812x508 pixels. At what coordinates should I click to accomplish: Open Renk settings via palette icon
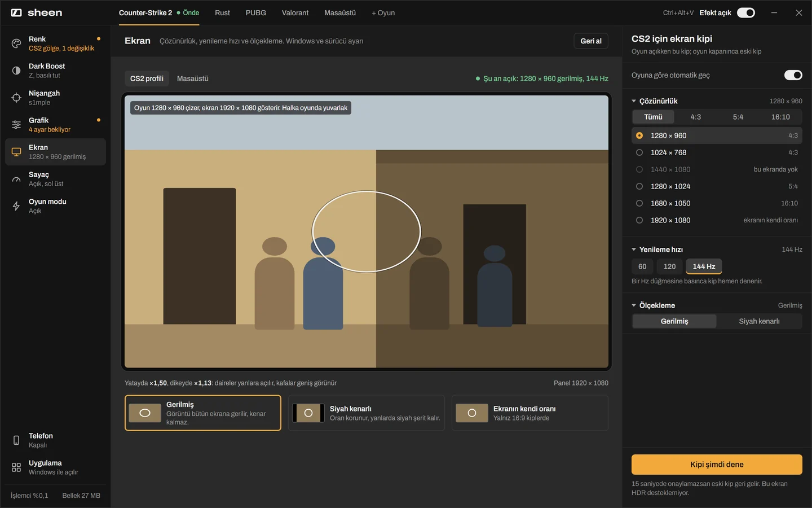click(x=16, y=43)
